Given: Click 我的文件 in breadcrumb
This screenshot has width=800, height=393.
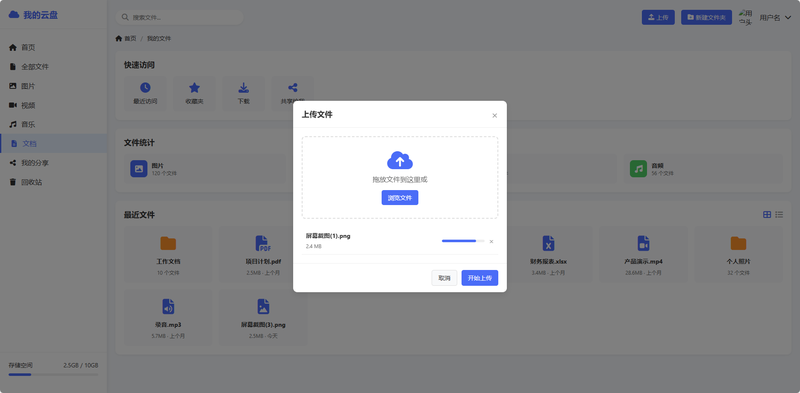Looking at the screenshot, I should click(159, 38).
